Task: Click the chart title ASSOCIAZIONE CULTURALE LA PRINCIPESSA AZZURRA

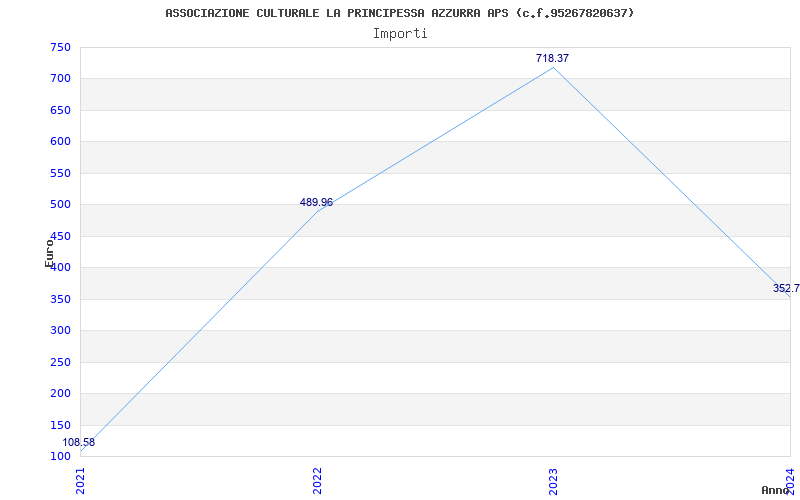Action: point(399,13)
